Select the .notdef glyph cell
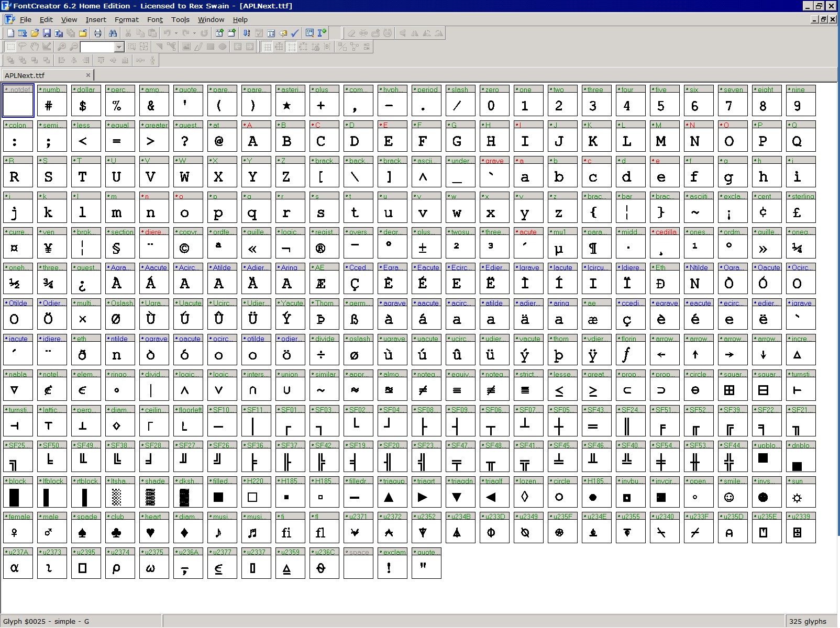840x628 pixels. point(18,100)
